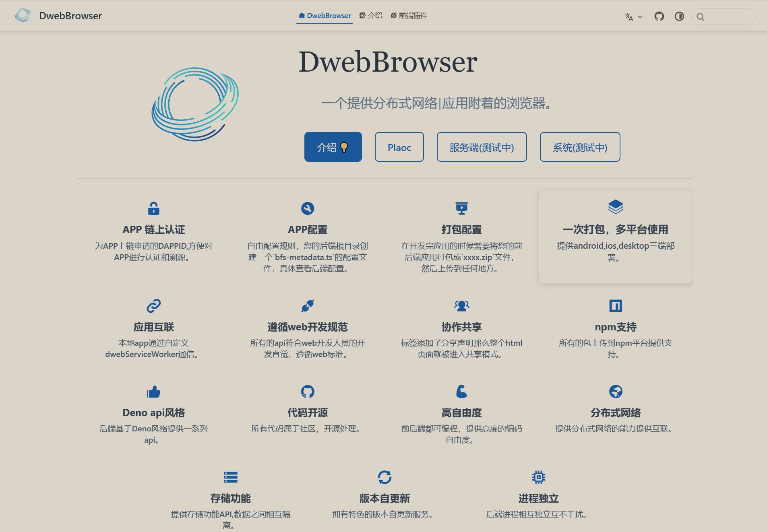Open 服务端(测试中) from the hero buttons
The height and width of the screenshot is (532, 767).
coord(482,147)
